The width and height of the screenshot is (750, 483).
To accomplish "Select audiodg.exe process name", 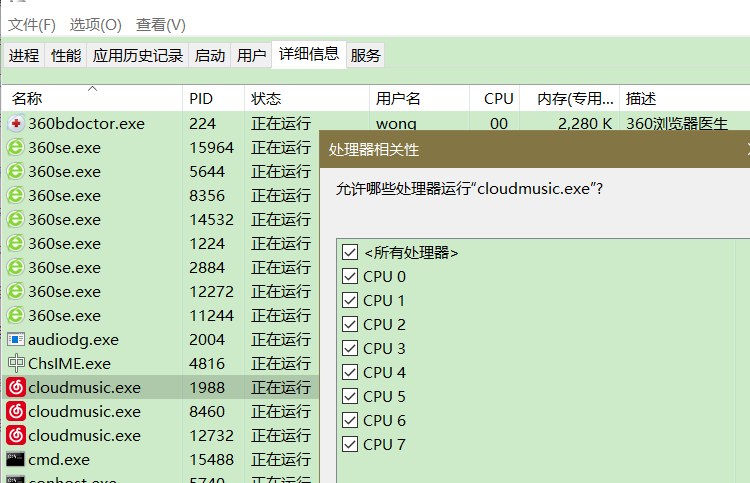I will (74, 340).
